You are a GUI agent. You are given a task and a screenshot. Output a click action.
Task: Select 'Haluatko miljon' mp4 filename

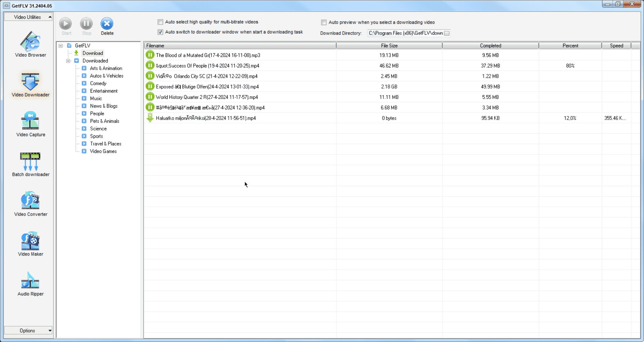[x=206, y=118]
